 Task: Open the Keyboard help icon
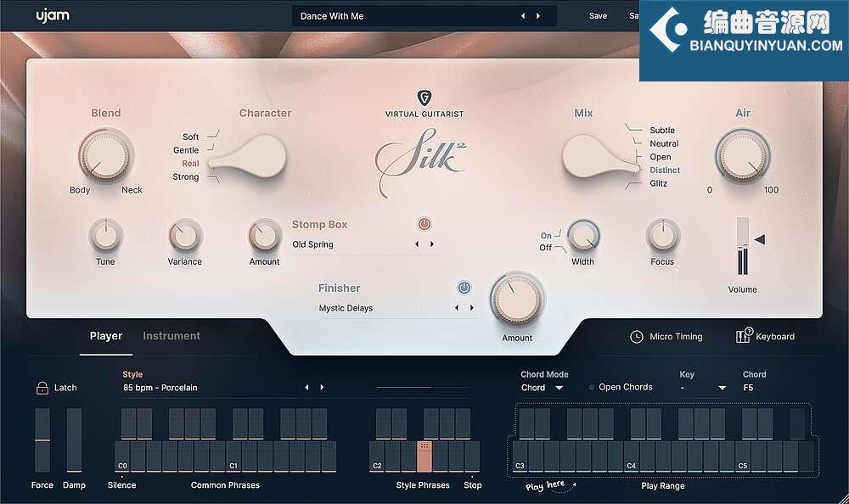(x=744, y=336)
